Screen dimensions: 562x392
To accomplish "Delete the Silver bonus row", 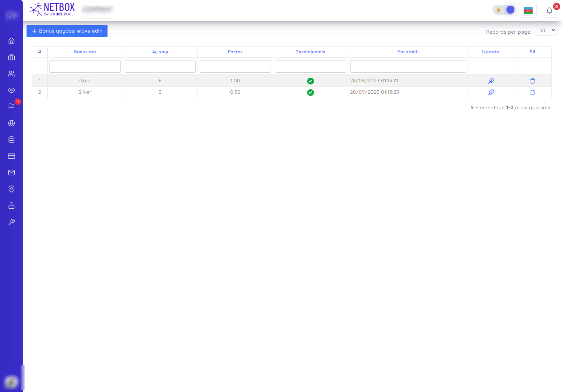I will (x=532, y=92).
